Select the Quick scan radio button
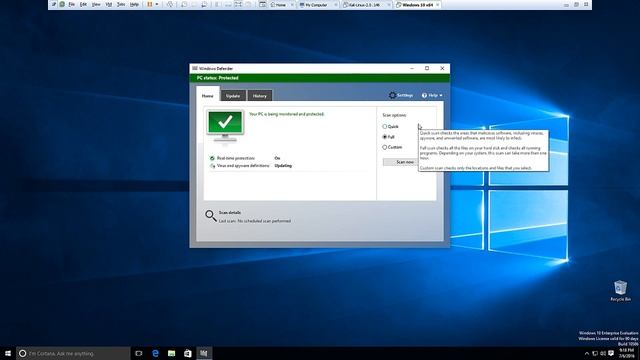 [x=384, y=127]
